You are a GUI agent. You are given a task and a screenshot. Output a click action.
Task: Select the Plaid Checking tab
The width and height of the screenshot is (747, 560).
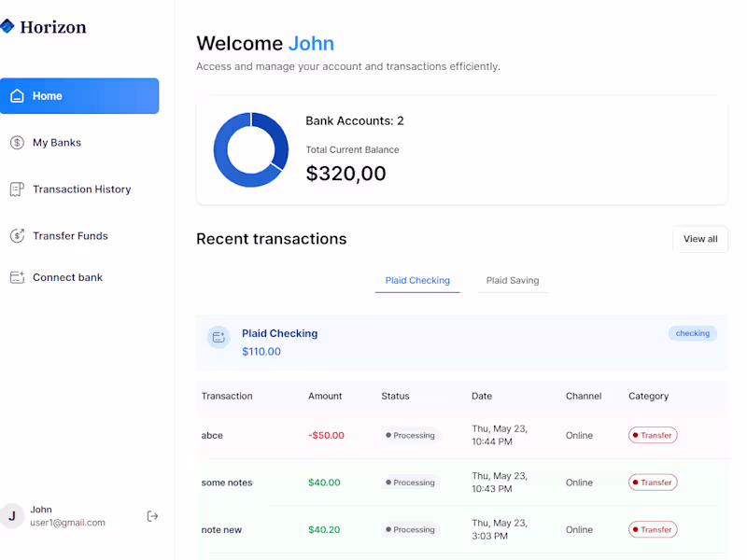pyautogui.click(x=417, y=279)
